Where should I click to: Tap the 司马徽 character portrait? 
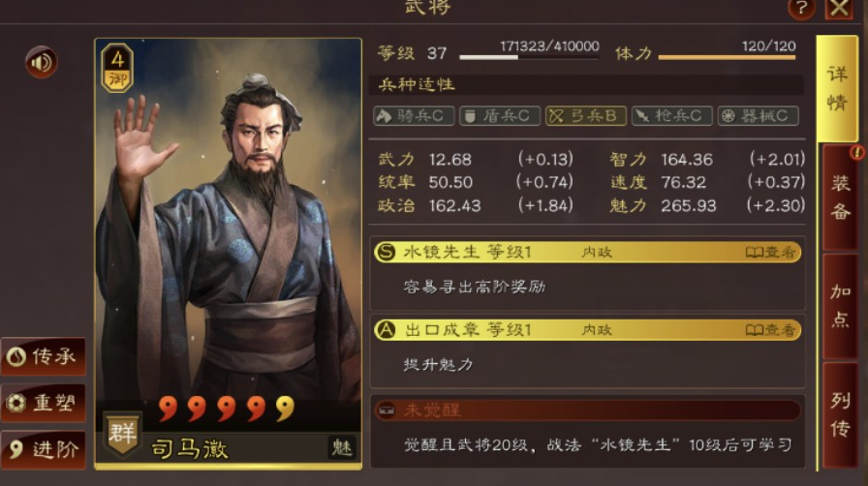(x=228, y=238)
